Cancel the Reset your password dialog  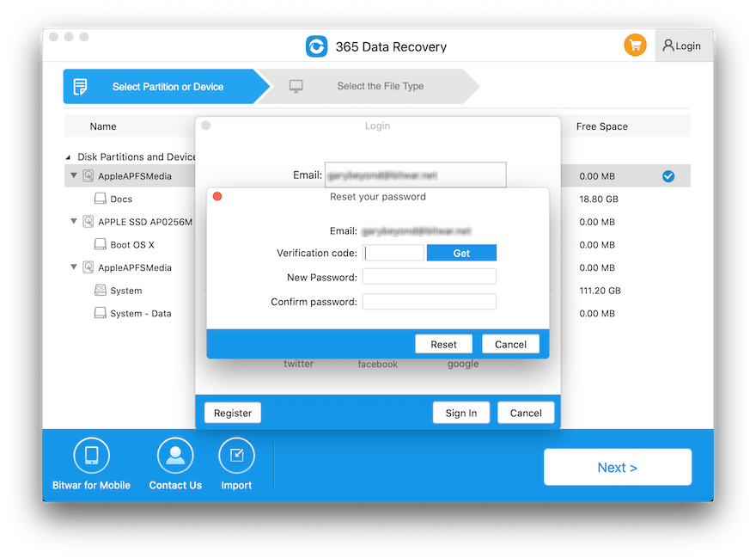coord(510,344)
